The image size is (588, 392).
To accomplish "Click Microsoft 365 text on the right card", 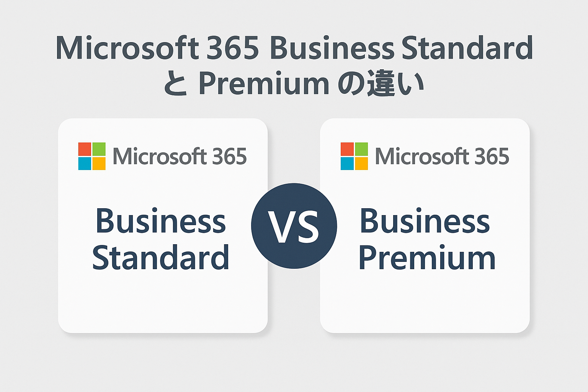I will click(x=442, y=157).
